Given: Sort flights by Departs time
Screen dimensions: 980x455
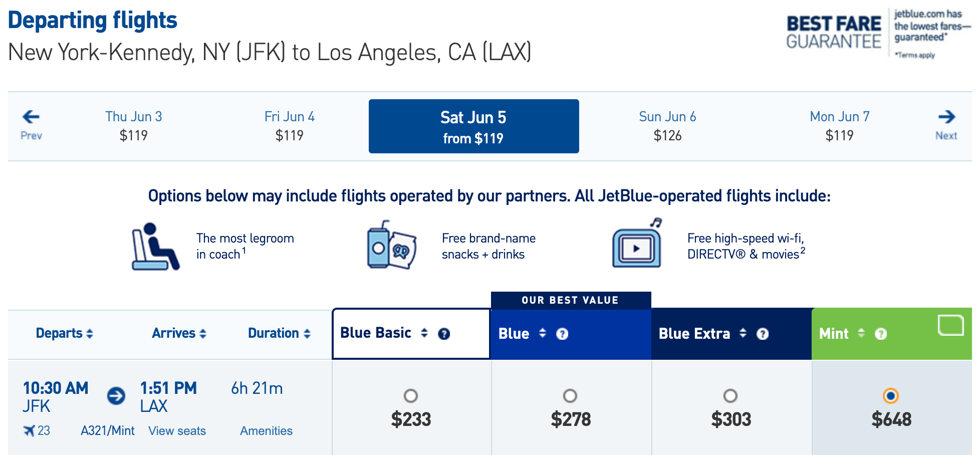Looking at the screenshot, I should [x=64, y=333].
